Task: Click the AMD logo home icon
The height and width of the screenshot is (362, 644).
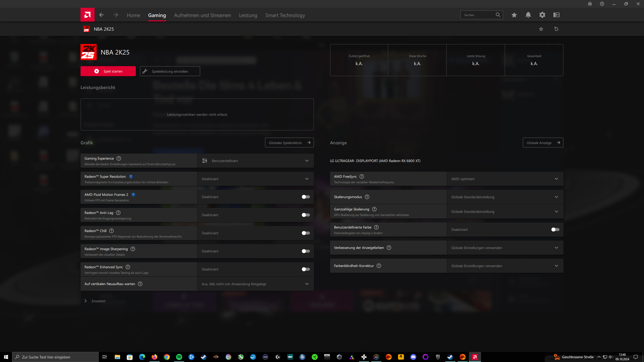Action: pyautogui.click(x=87, y=15)
